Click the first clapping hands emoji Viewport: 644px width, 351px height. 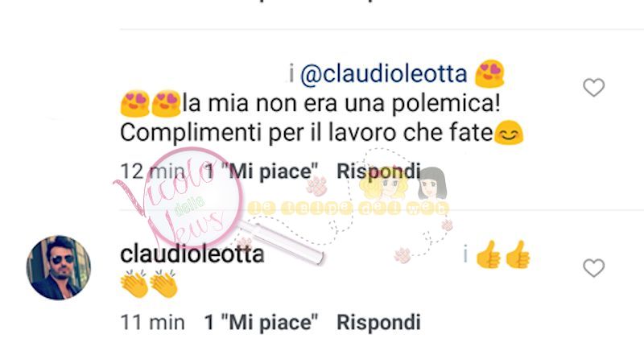coord(134,283)
